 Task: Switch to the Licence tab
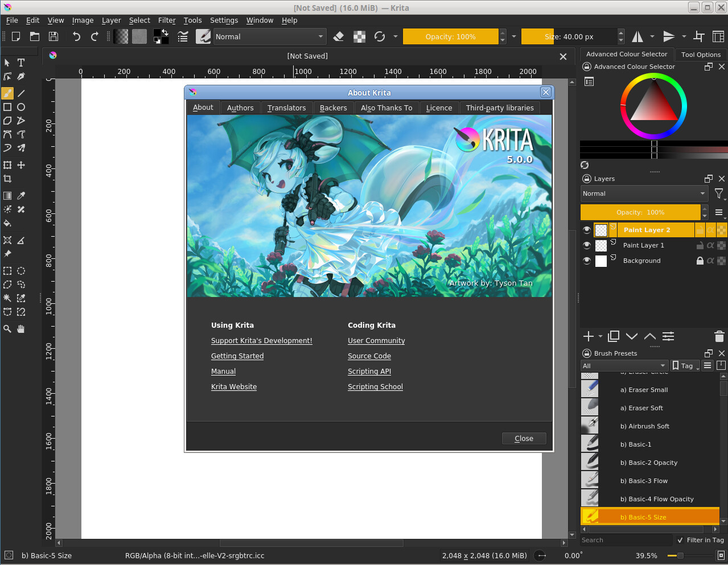pos(439,108)
